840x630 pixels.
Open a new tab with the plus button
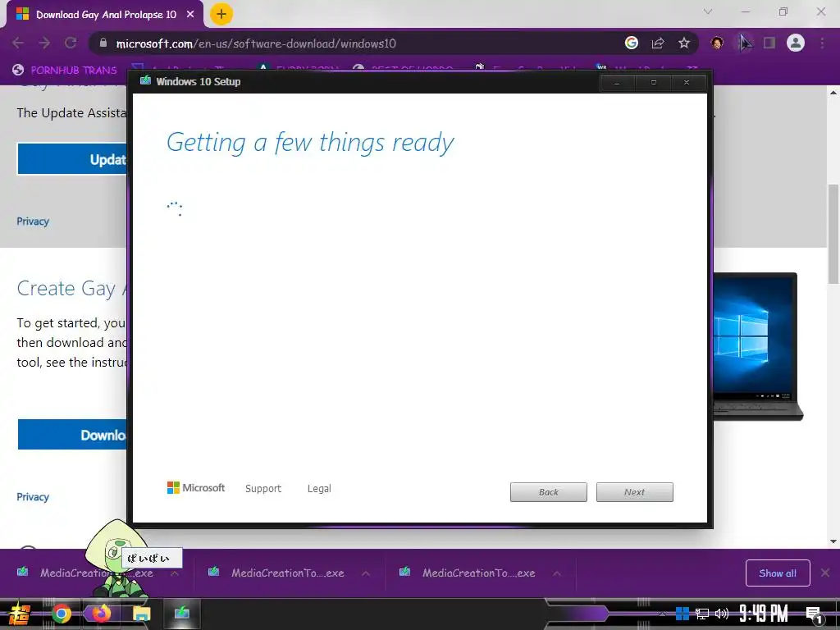(221, 14)
